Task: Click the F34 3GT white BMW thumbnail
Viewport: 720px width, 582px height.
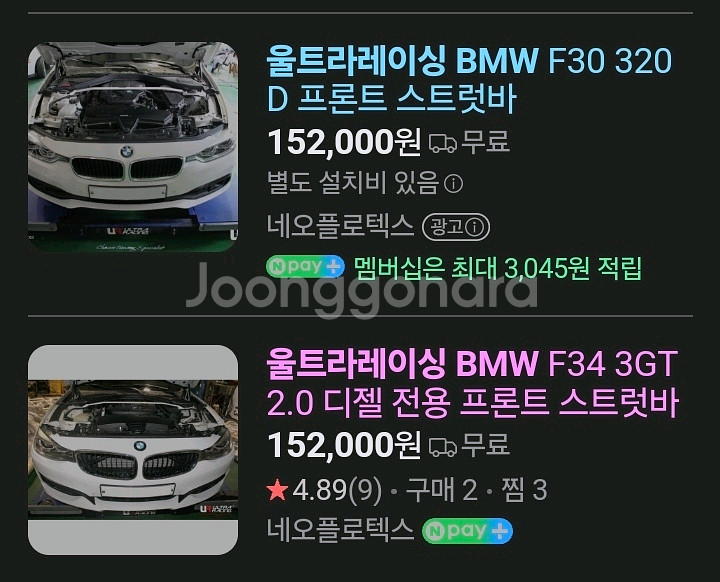Action: click(133, 450)
